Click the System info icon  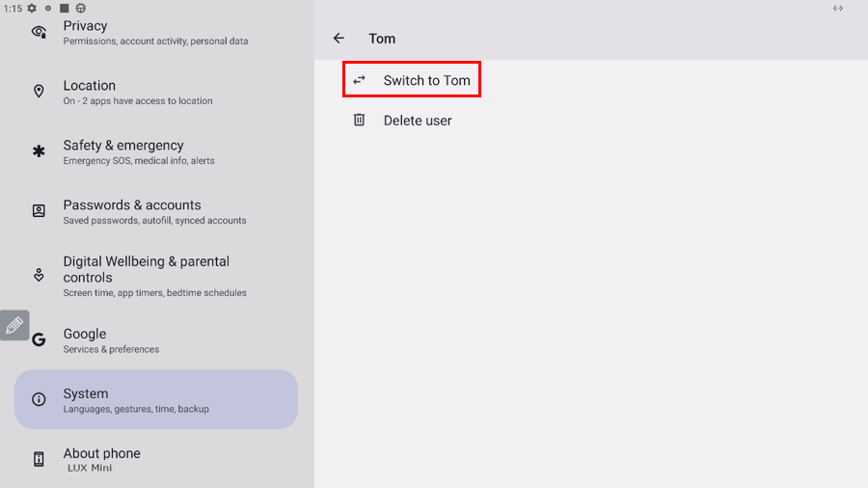(39, 399)
